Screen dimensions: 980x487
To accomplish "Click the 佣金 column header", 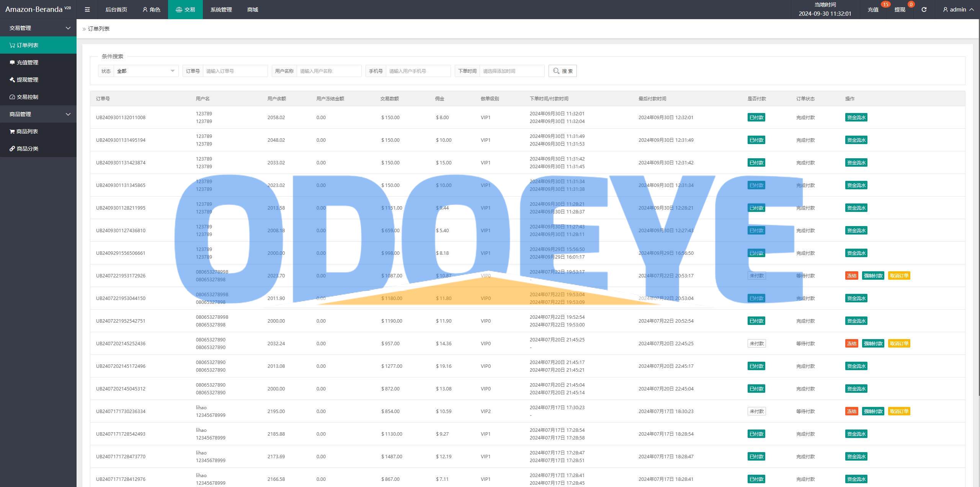I will [439, 99].
